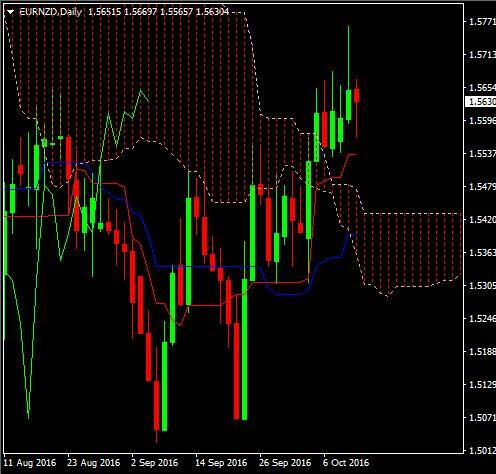Select the 1.5071 price scale label
The image size is (496, 474).
(x=482, y=417)
